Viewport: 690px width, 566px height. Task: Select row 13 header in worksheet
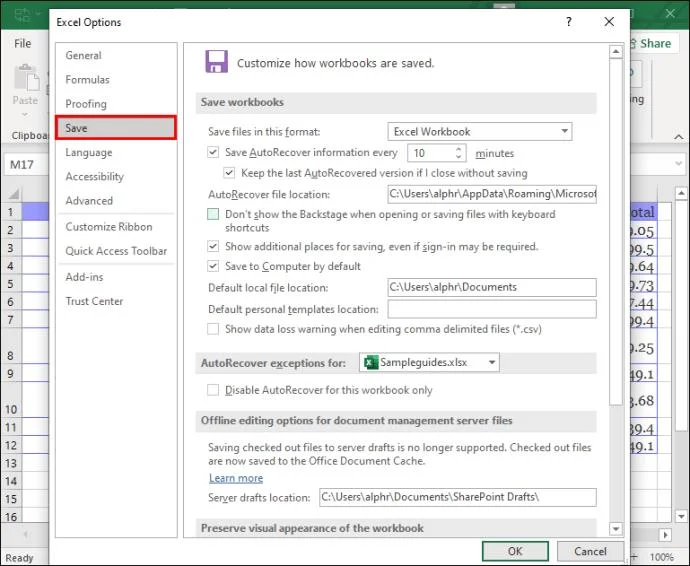[x=10, y=463]
